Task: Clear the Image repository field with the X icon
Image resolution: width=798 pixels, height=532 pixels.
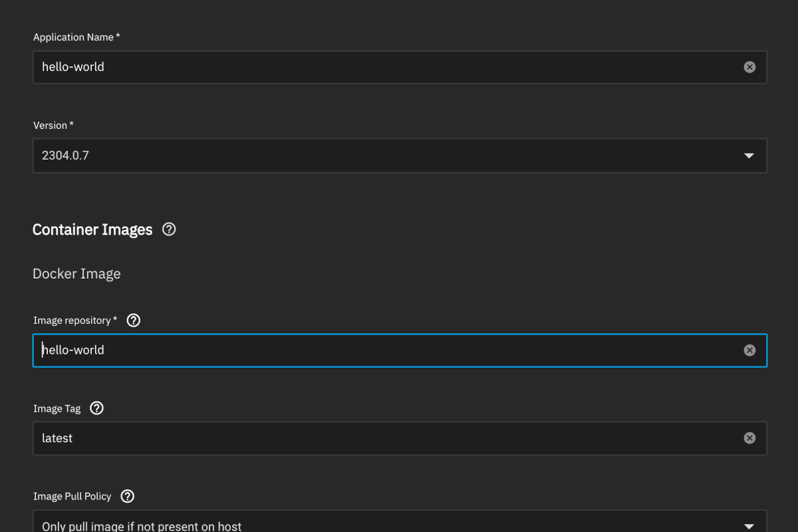Action: [749, 350]
